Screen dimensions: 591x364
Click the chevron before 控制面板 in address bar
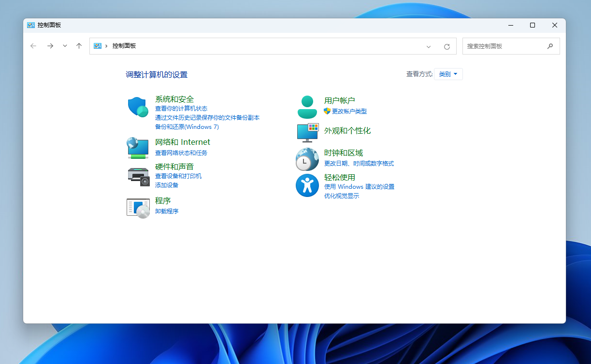tap(106, 46)
